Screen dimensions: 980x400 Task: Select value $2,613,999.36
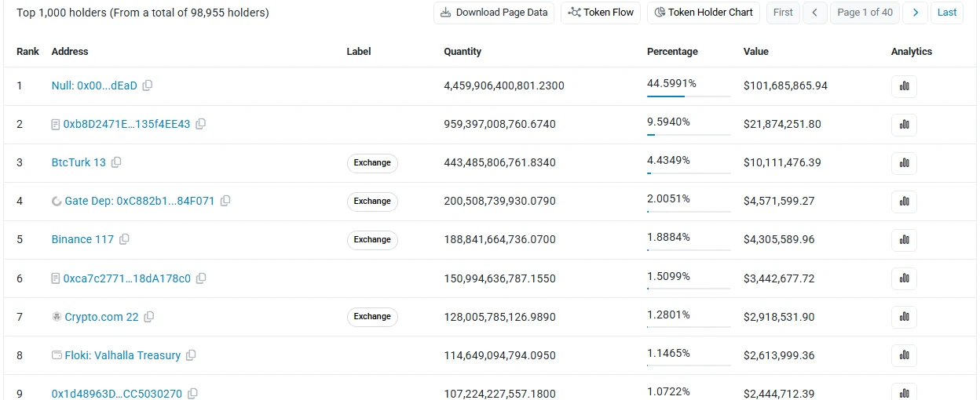click(779, 355)
